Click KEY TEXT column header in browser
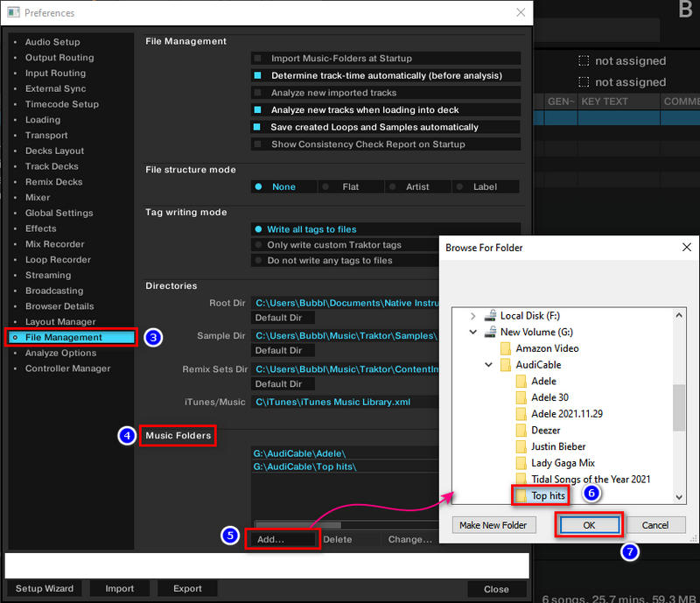The image size is (700, 603). point(619,102)
